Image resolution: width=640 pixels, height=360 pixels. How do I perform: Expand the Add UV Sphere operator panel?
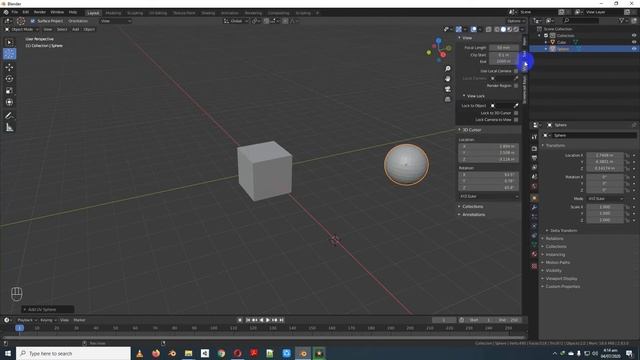[48, 309]
